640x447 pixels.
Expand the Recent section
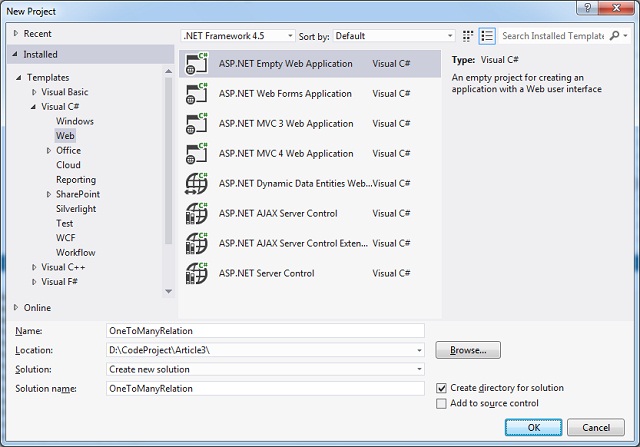pyautogui.click(x=16, y=33)
